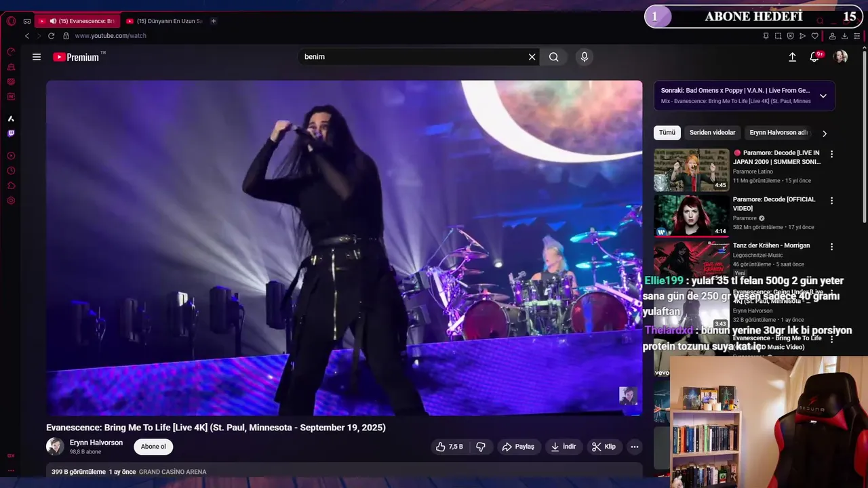Go back with the browser back arrow
868x488 pixels.
coord(27,36)
